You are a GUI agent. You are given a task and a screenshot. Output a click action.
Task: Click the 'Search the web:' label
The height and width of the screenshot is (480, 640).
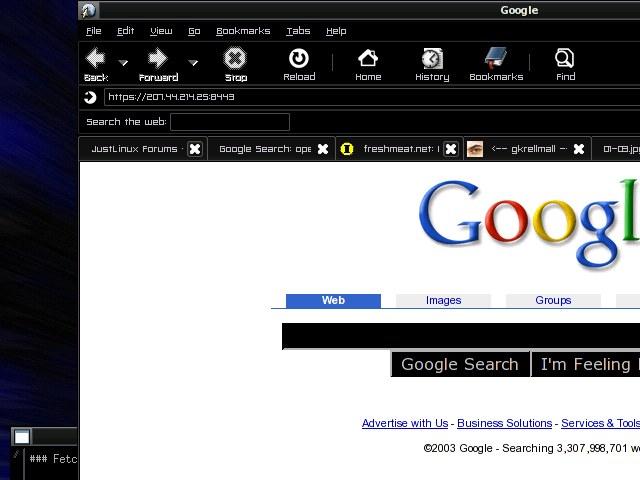pyautogui.click(x=126, y=122)
